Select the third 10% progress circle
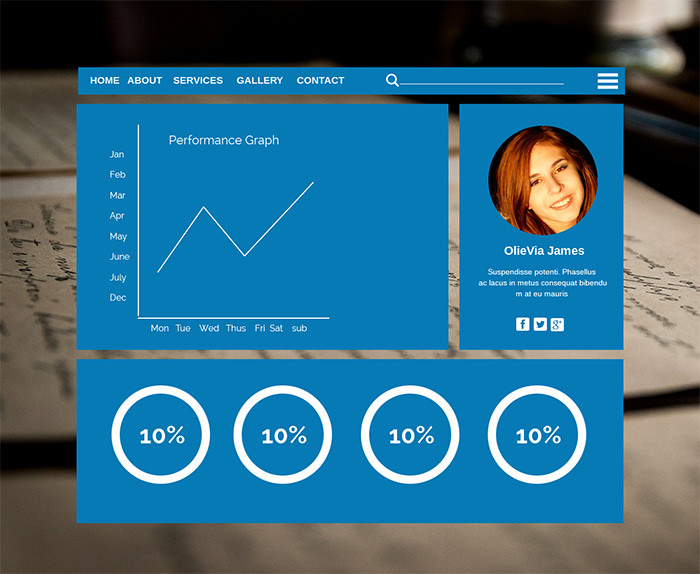This screenshot has width=700, height=574. point(410,435)
